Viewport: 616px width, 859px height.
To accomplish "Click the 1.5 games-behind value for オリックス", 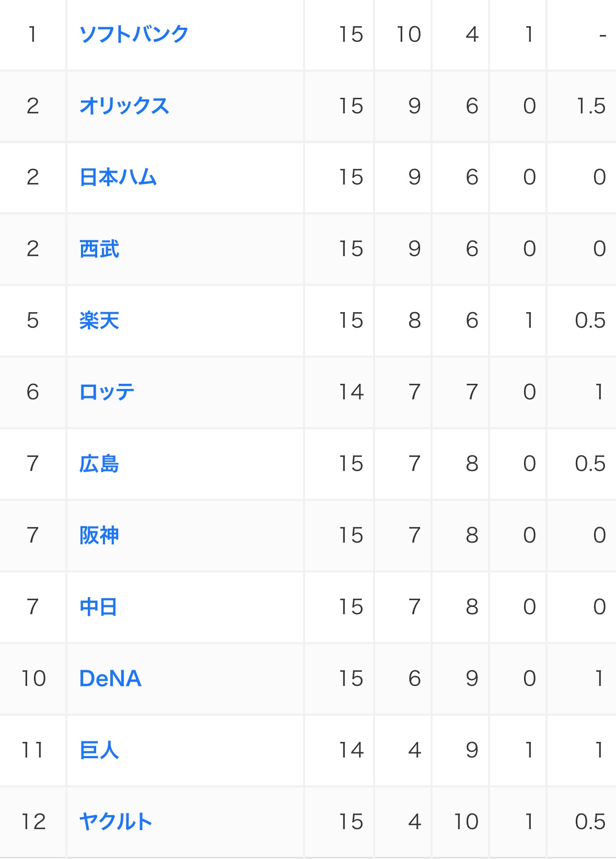I will [590, 106].
